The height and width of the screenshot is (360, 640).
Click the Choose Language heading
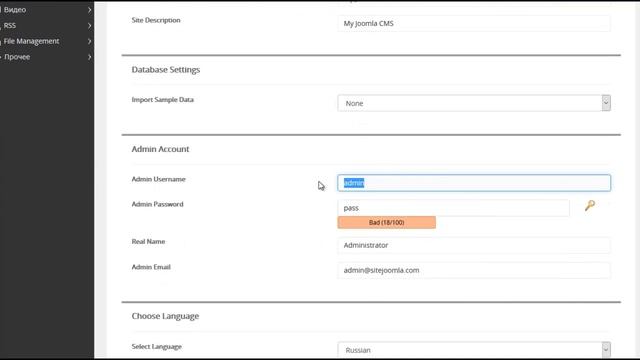click(x=165, y=316)
